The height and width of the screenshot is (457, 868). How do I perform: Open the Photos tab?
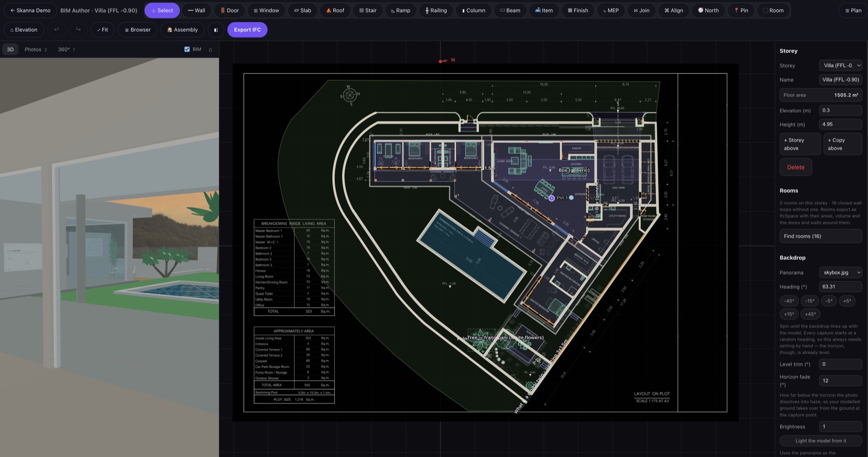36,49
